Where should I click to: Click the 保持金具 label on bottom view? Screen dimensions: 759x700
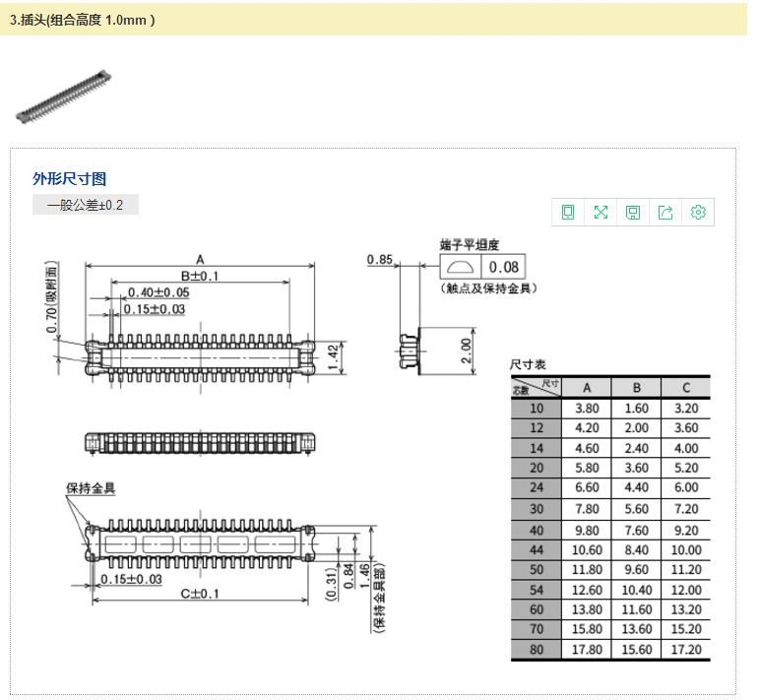click(91, 488)
